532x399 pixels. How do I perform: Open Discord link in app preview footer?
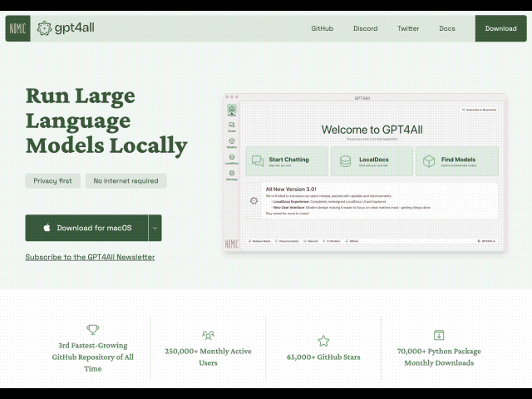click(x=311, y=241)
